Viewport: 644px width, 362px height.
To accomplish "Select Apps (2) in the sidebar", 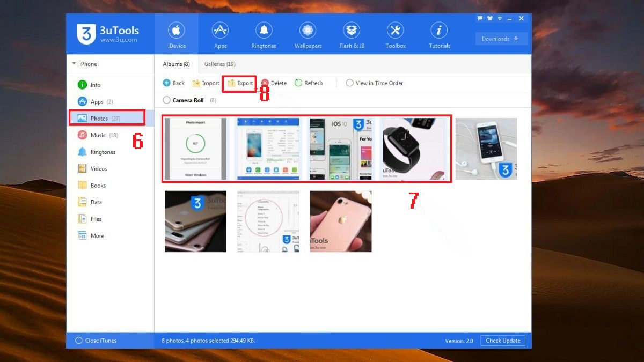I will coord(111,101).
